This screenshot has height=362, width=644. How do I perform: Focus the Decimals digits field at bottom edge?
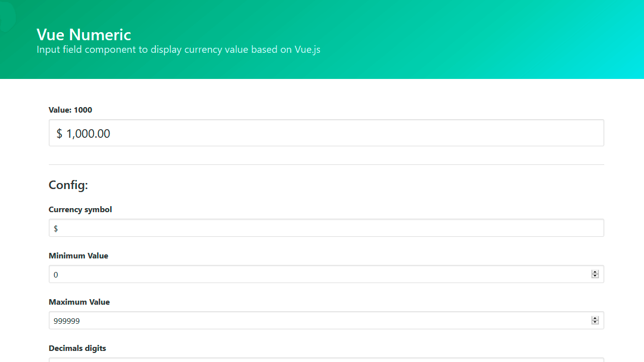click(326, 359)
